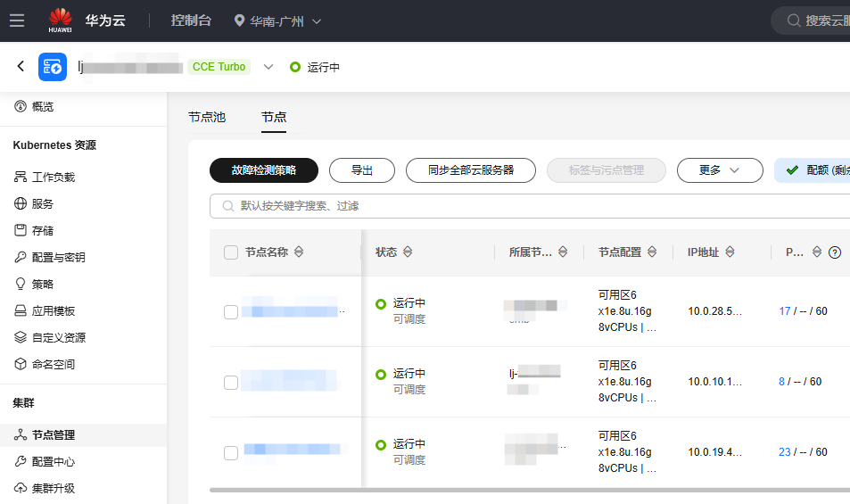Image resolution: width=850 pixels, height=504 pixels.
Task: Expand the cluster switcher chevron
Action: pyautogui.click(x=268, y=67)
